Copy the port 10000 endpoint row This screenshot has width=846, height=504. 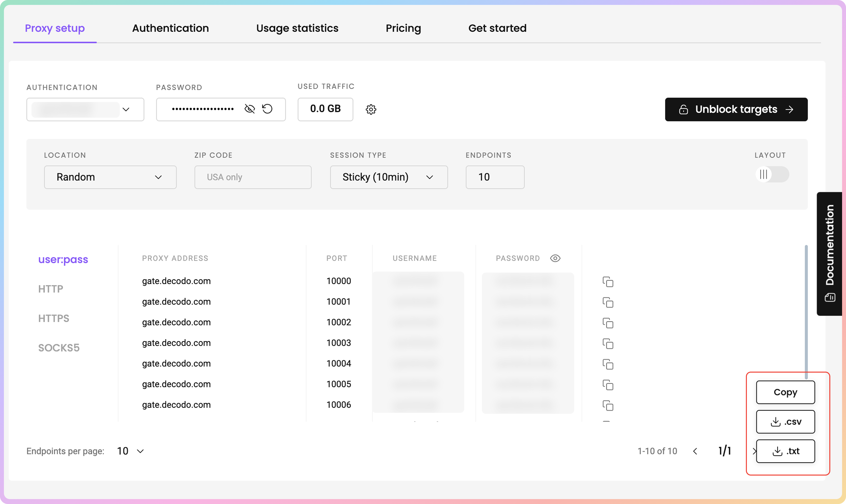(x=608, y=282)
